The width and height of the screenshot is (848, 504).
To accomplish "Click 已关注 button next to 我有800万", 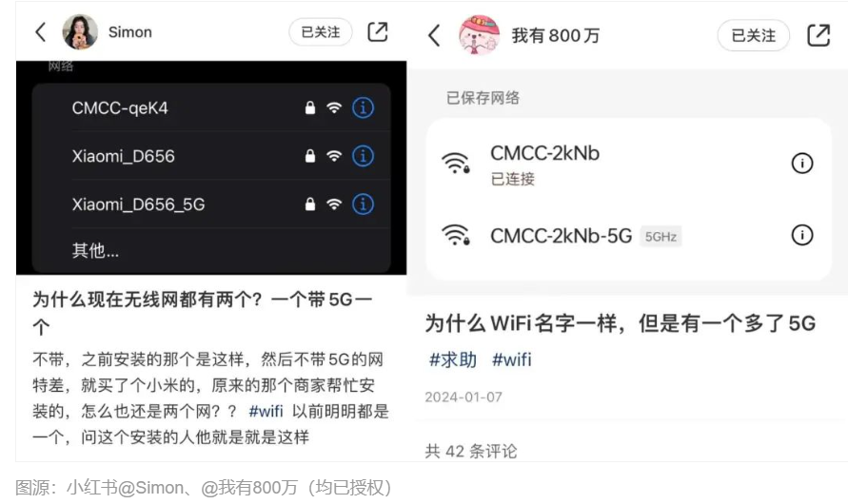I will (754, 35).
